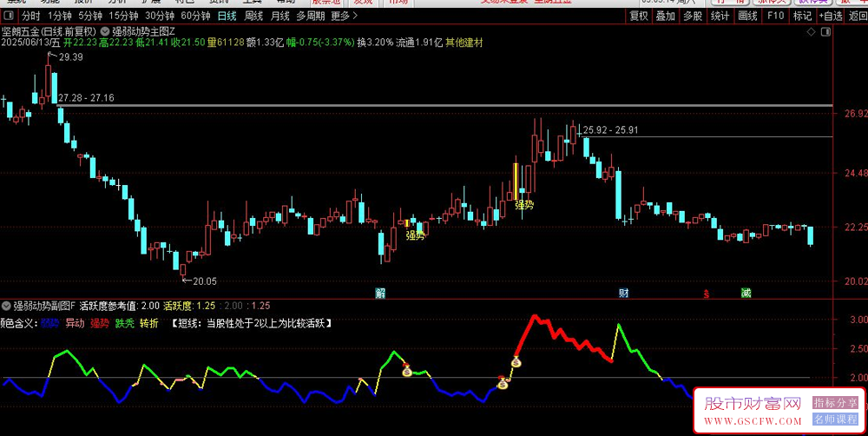Click the 名师课程 link in the banner

pyautogui.click(x=835, y=419)
